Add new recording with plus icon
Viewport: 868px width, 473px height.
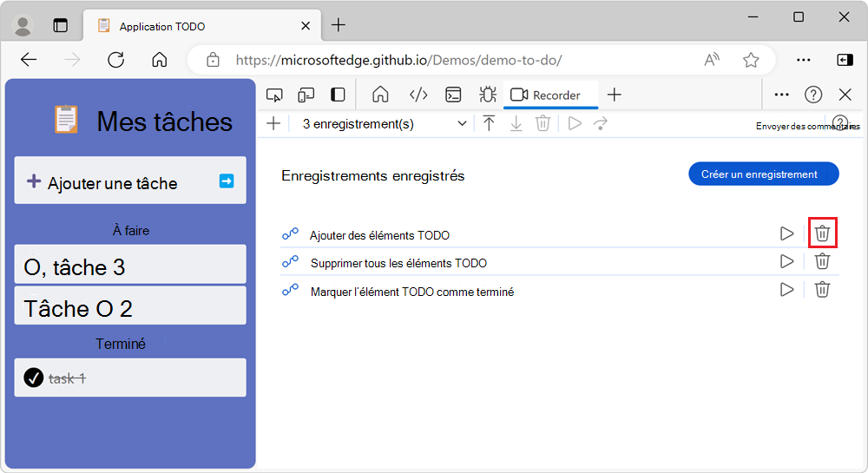coord(273,123)
